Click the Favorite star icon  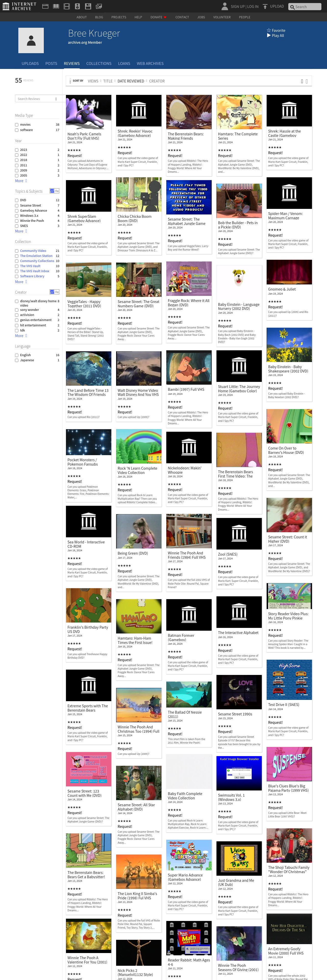tap(269, 31)
